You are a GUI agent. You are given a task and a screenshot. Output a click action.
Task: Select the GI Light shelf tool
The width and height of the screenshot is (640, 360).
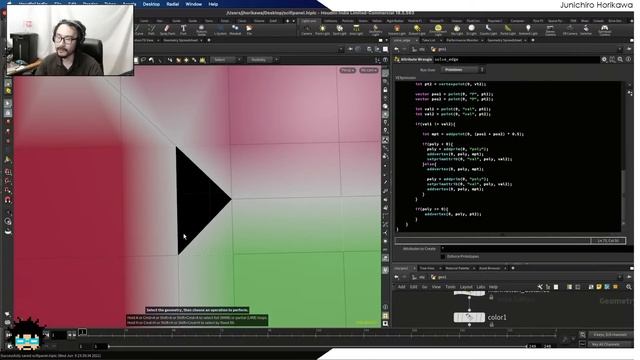tap(471, 30)
